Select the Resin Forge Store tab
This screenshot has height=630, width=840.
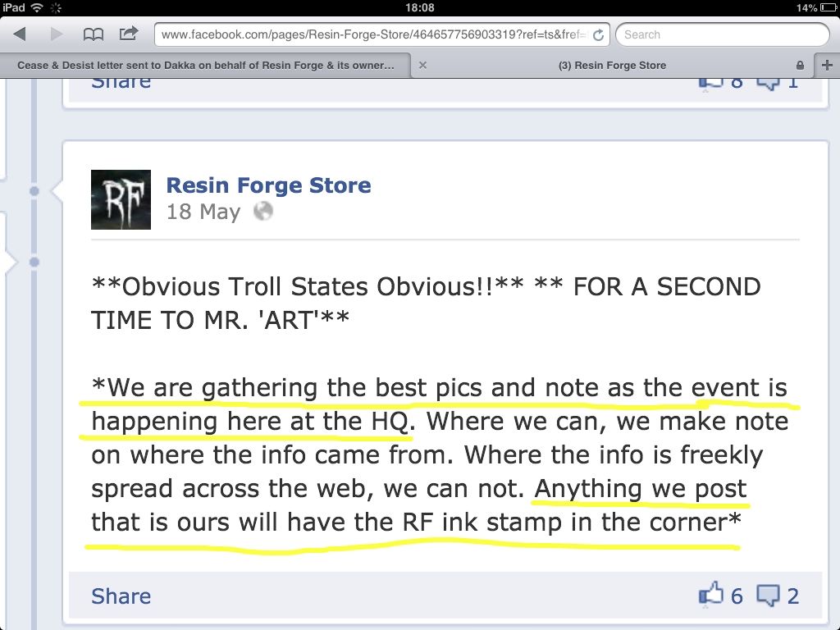[x=612, y=66]
